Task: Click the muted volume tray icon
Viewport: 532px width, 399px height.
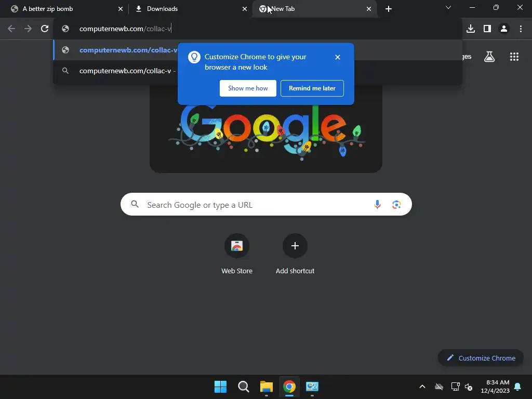Action: tap(469, 387)
